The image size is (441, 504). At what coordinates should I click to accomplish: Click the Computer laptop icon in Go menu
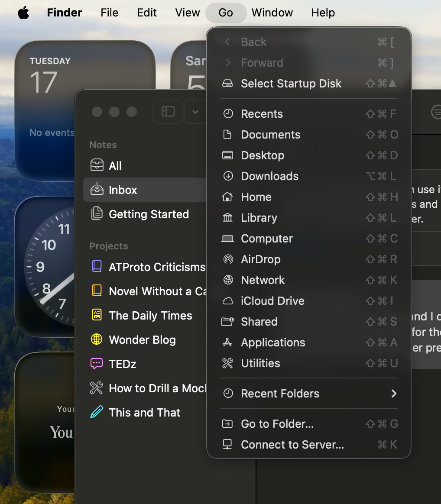227,239
